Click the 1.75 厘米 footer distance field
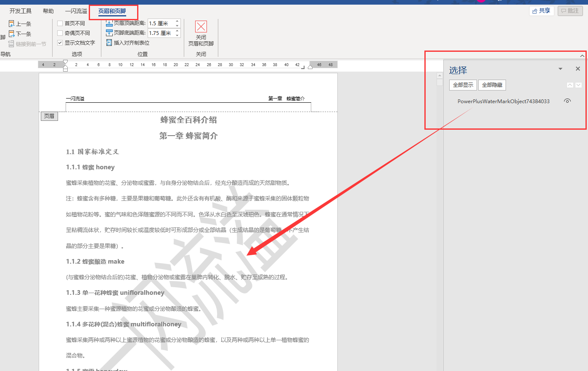The height and width of the screenshot is (371, 588). pyautogui.click(x=161, y=33)
